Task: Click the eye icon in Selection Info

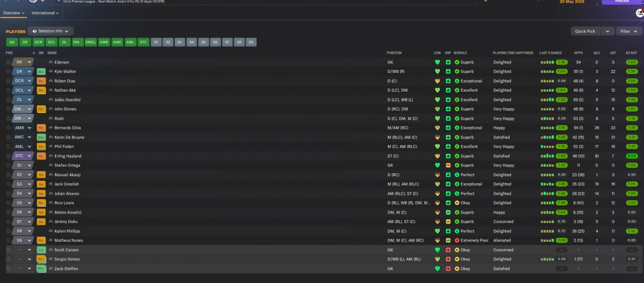Action: [35, 31]
